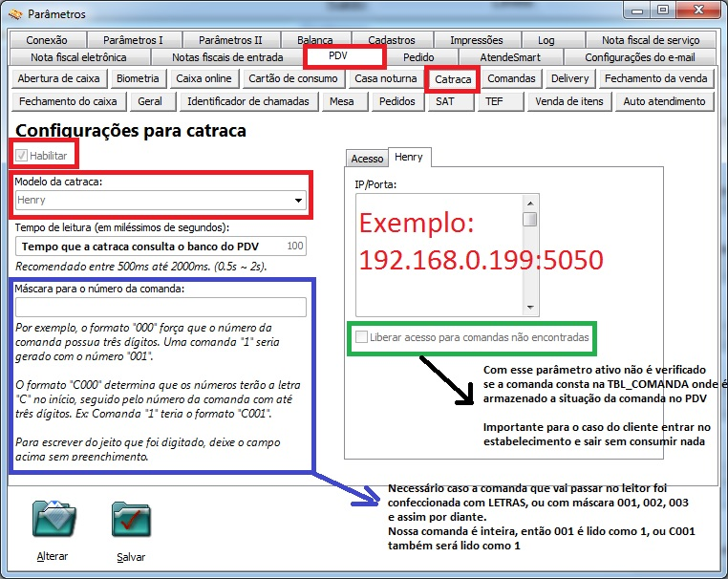Click the Salvar button label
Image resolution: width=728 pixels, height=579 pixels.
[131, 557]
